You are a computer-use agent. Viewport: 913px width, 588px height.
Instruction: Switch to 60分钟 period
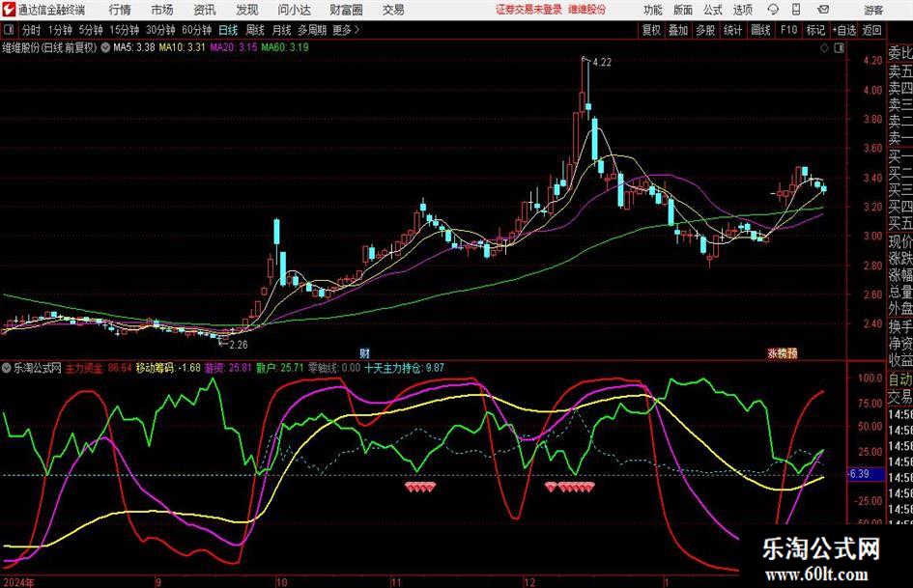point(196,30)
